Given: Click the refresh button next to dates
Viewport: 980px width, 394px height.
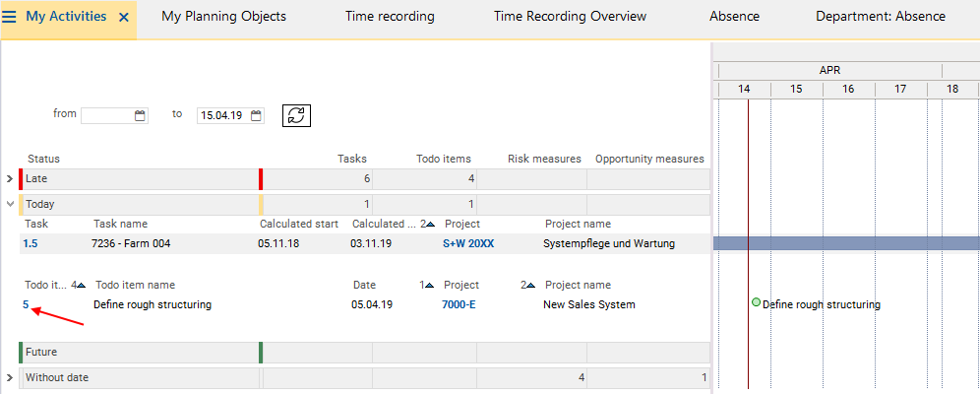Looking at the screenshot, I should [297, 115].
